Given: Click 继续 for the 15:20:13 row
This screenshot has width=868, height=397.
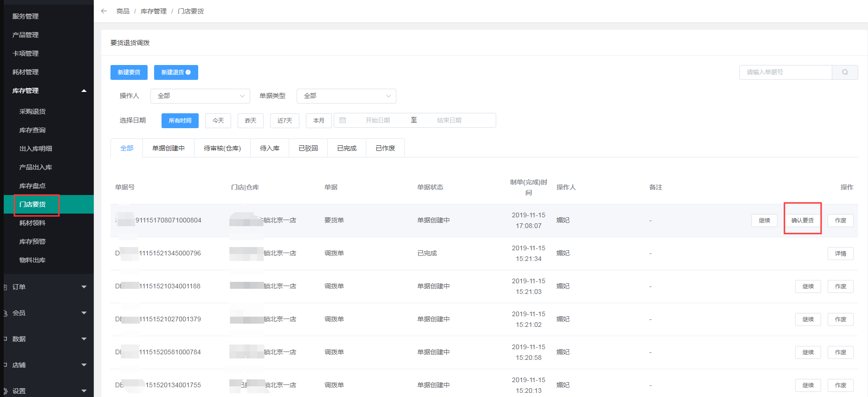Looking at the screenshot, I should coord(808,385).
